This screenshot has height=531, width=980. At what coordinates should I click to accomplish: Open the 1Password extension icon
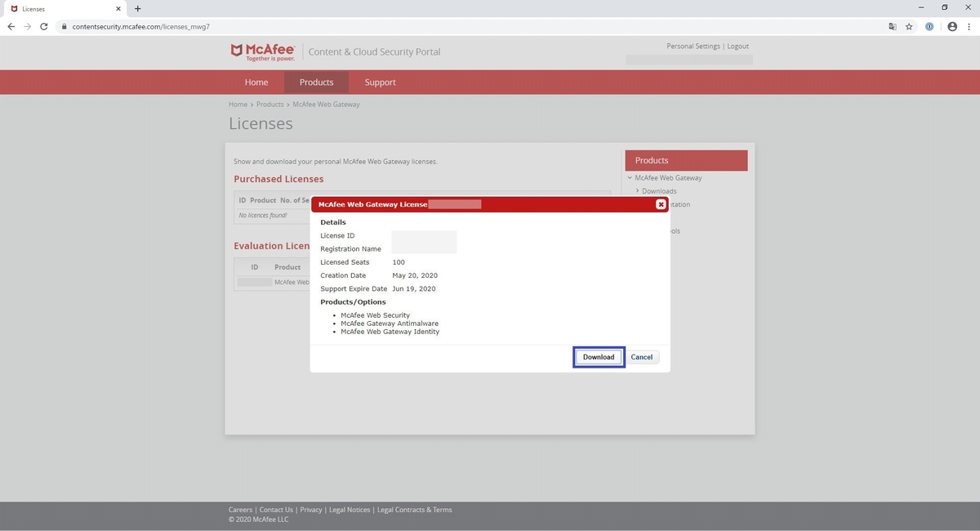[929, 26]
